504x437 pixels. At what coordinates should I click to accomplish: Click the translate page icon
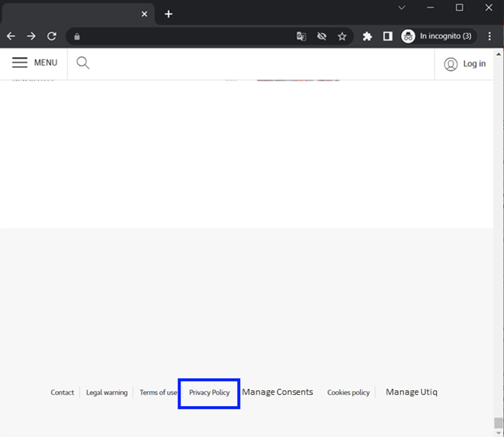tap(301, 36)
